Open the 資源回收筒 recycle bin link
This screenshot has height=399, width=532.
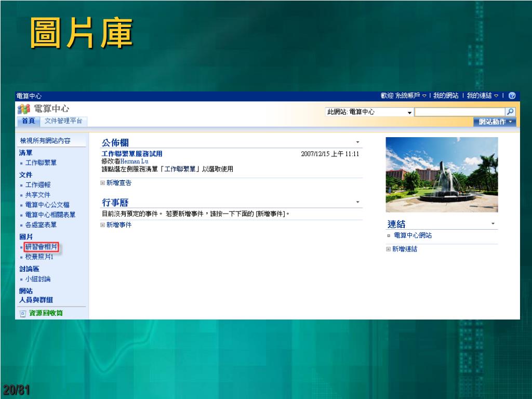click(46, 313)
